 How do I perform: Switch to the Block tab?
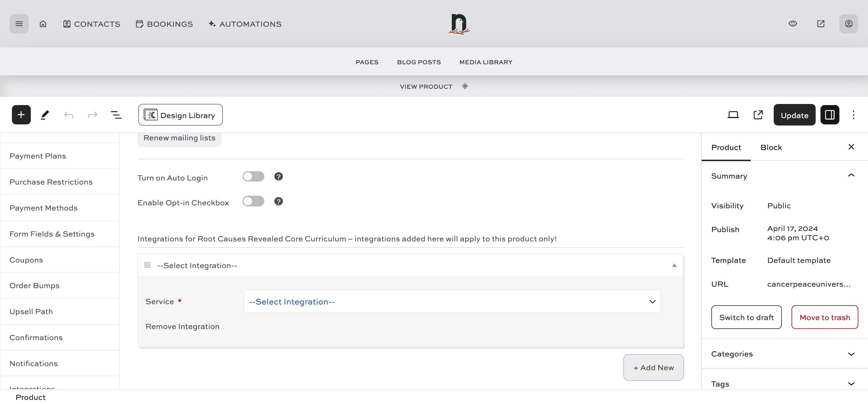(x=771, y=147)
